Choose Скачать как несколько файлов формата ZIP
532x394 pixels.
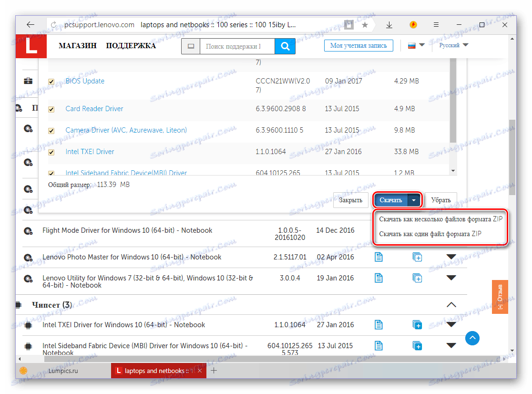pyautogui.click(x=440, y=219)
